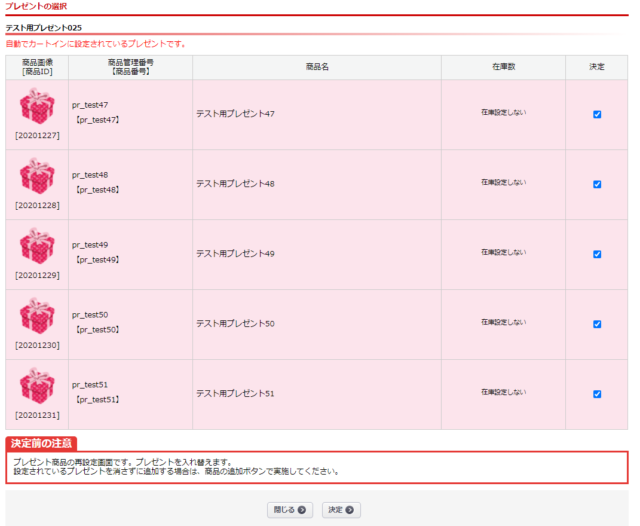640x526 pixels.
Task: Click the product name テスト用プレゼント47
Action: [x=236, y=114]
